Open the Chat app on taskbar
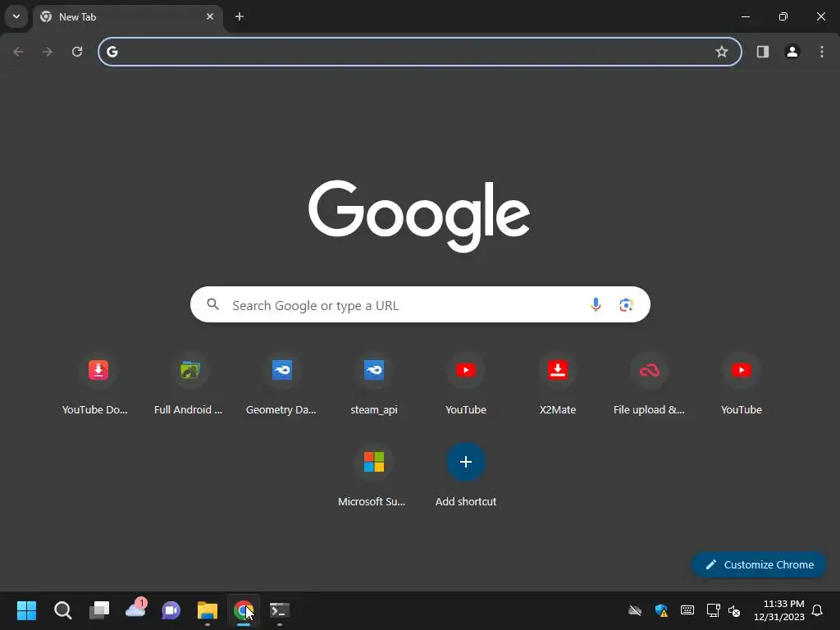 (171, 610)
